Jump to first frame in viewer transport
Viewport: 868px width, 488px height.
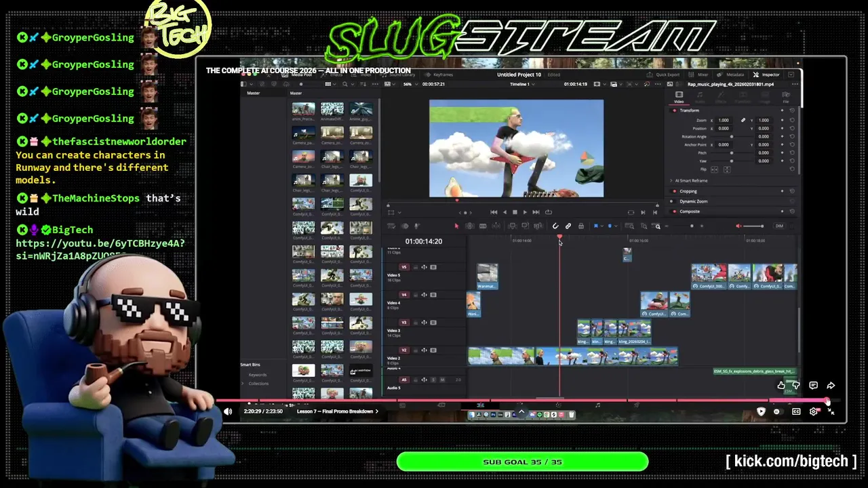point(494,212)
